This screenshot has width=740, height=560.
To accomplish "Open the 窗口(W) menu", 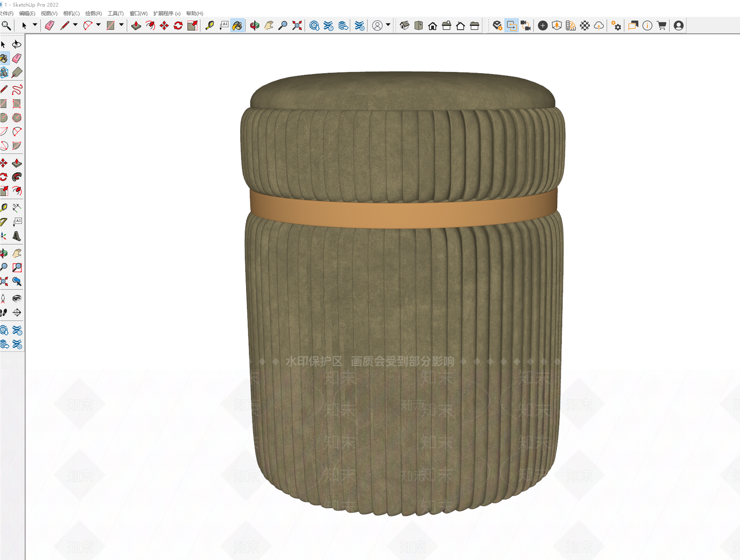I will (139, 13).
